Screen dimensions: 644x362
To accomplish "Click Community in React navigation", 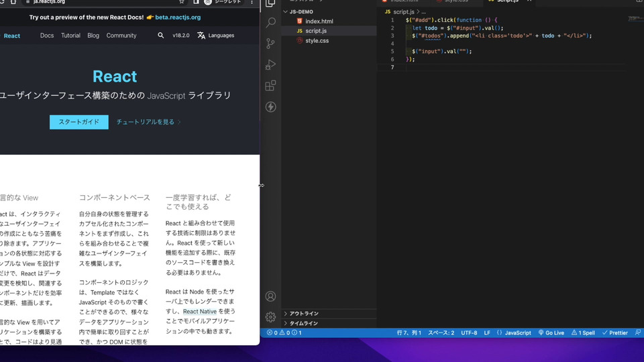I will [x=121, y=36].
